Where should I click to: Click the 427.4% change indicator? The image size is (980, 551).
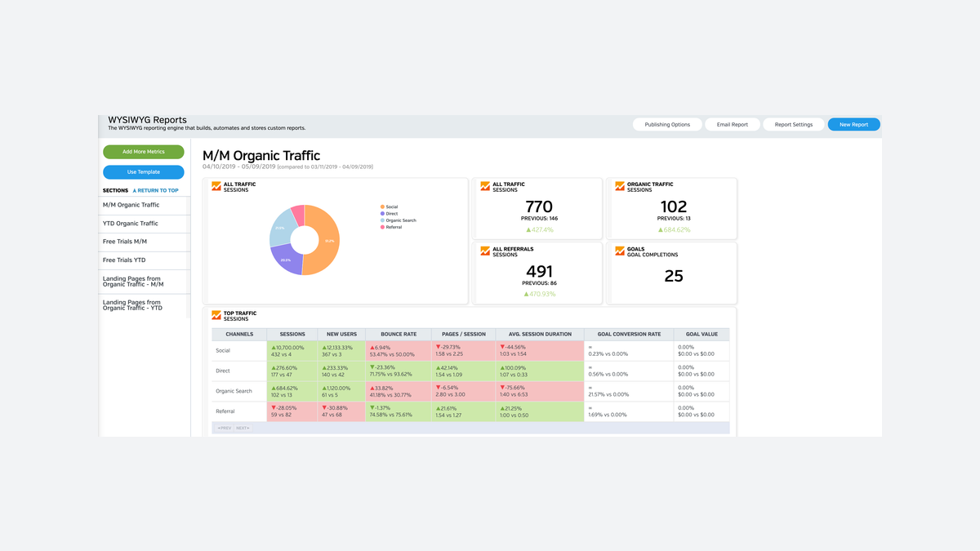tap(539, 229)
